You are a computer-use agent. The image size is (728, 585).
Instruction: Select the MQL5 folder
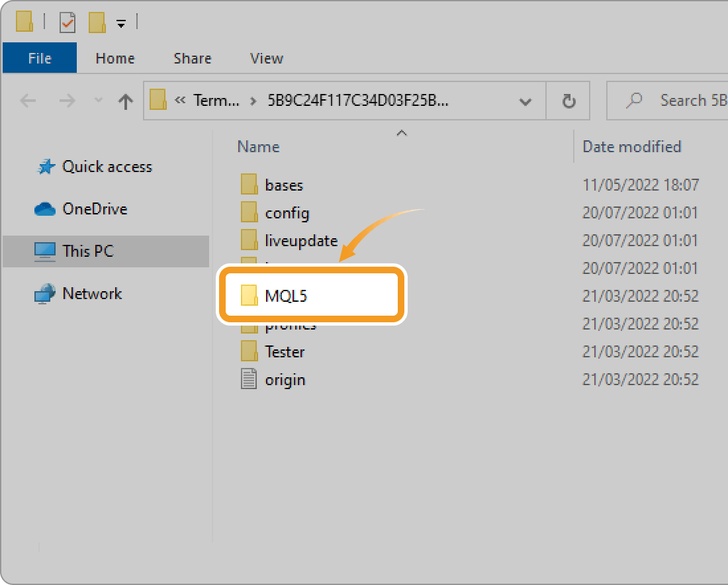pos(286,296)
